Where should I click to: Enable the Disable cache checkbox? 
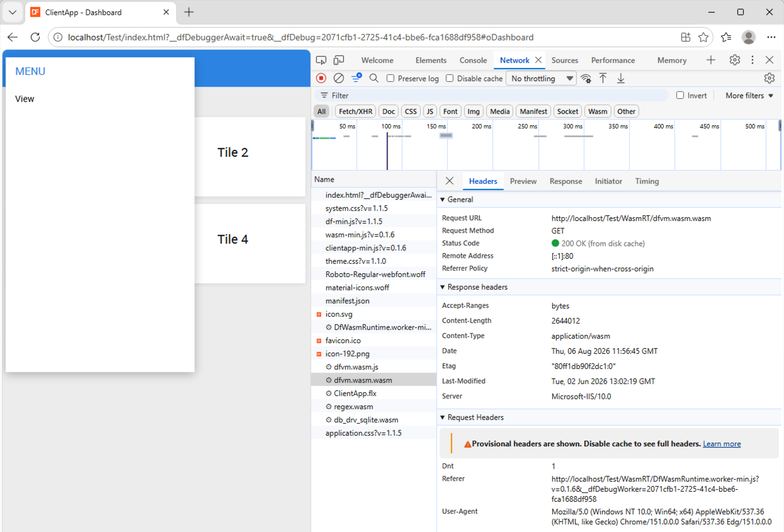pos(449,78)
